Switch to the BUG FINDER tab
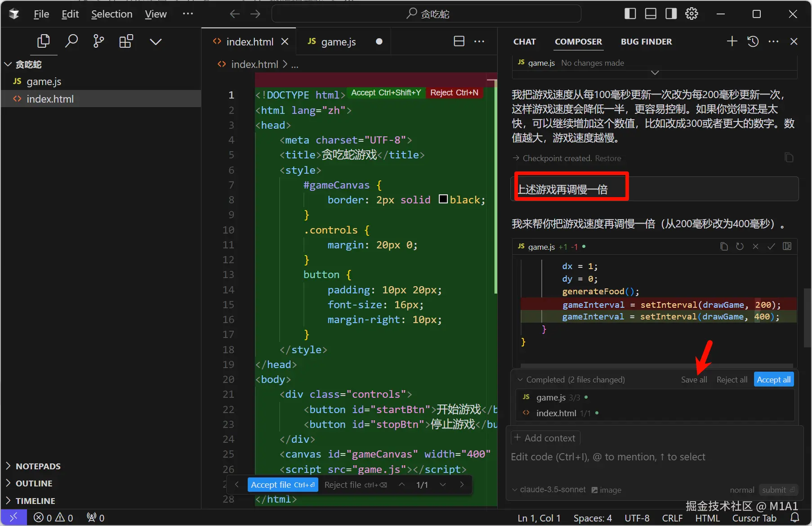Screen dimensions: 812x526 (646, 41)
